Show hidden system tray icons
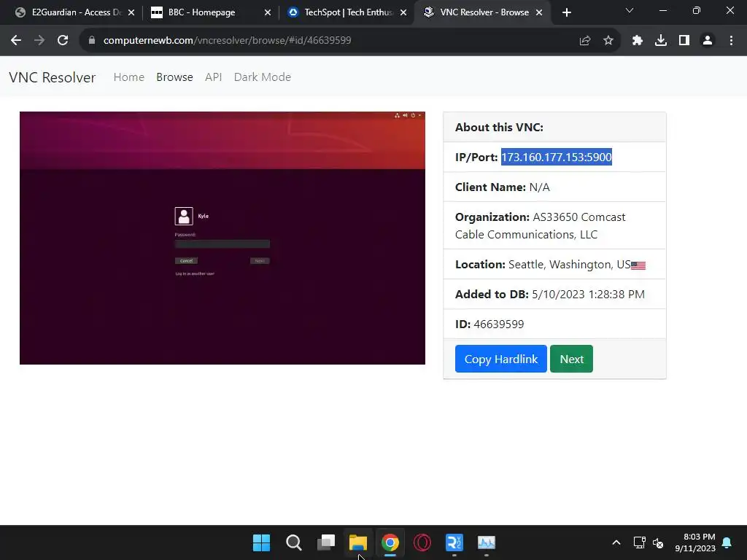Screen dimensions: 747x560 pos(616,542)
